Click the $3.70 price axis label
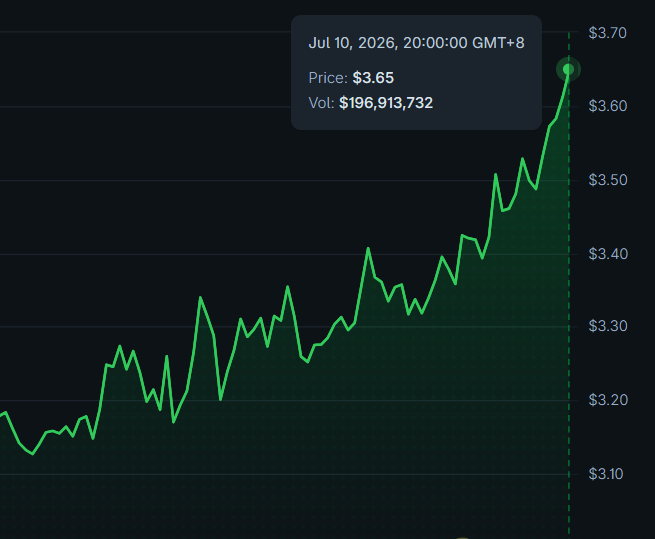 [607, 33]
